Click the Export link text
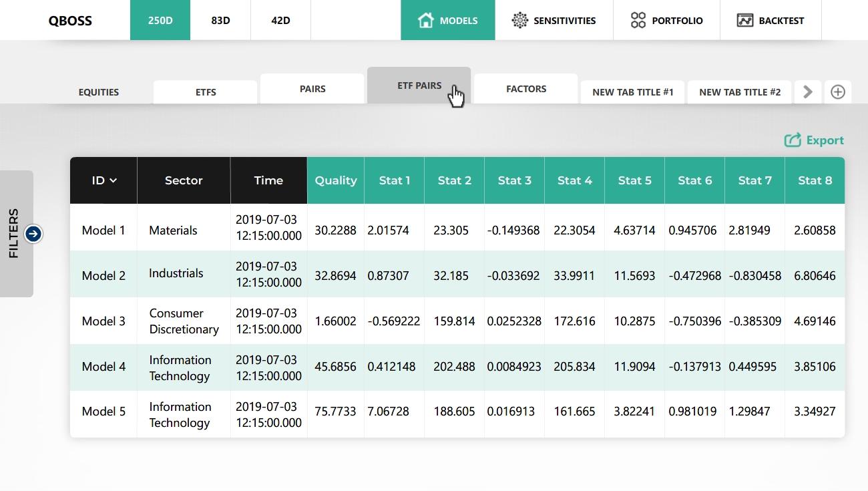 coord(825,140)
